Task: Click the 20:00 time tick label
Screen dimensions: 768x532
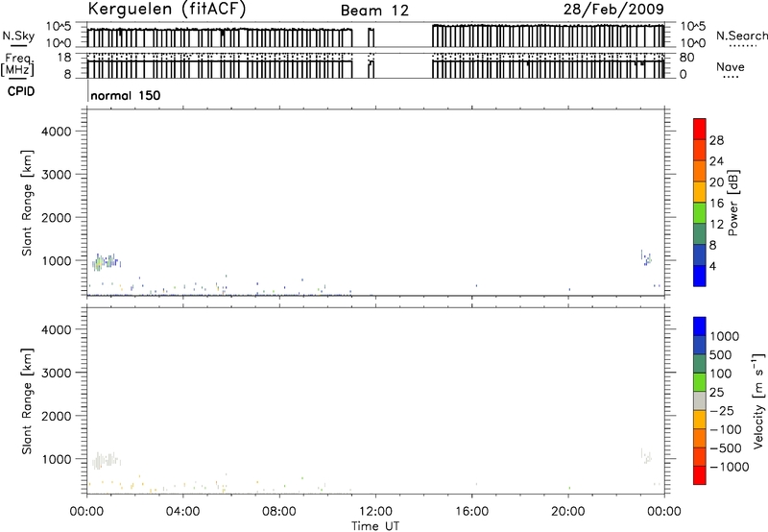Action: point(567,512)
